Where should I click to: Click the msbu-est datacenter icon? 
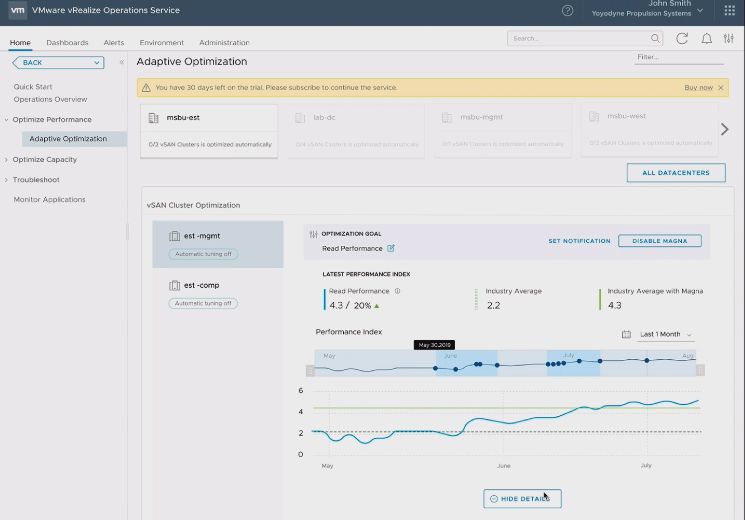click(153, 118)
